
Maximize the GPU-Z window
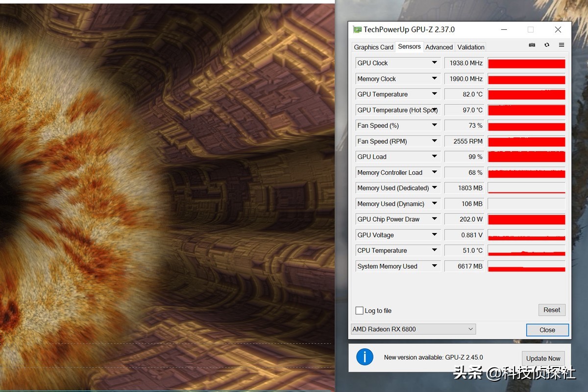click(530, 29)
